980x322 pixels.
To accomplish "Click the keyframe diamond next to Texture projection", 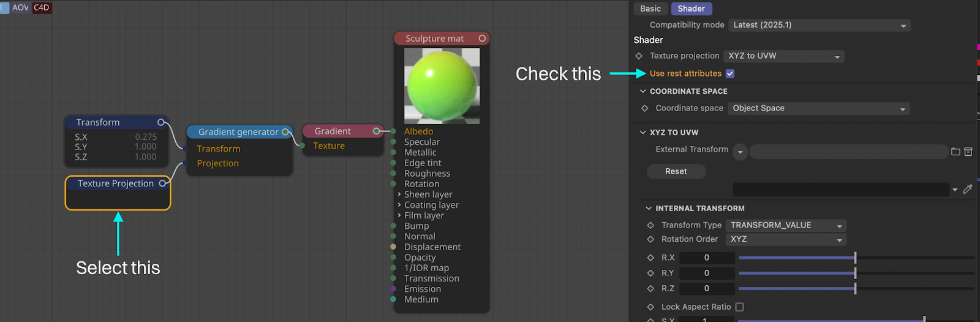I will point(639,56).
